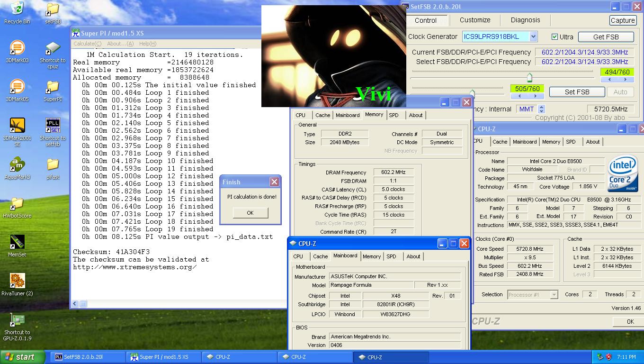Launch 3DMark2001 SE desktop icon
644x364 pixels.
(x=17, y=125)
